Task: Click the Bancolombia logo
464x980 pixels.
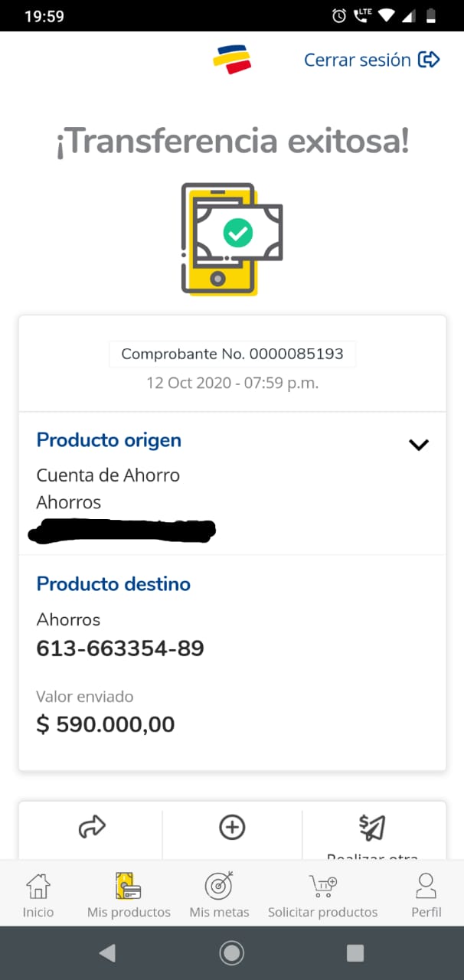Action: coord(232,60)
